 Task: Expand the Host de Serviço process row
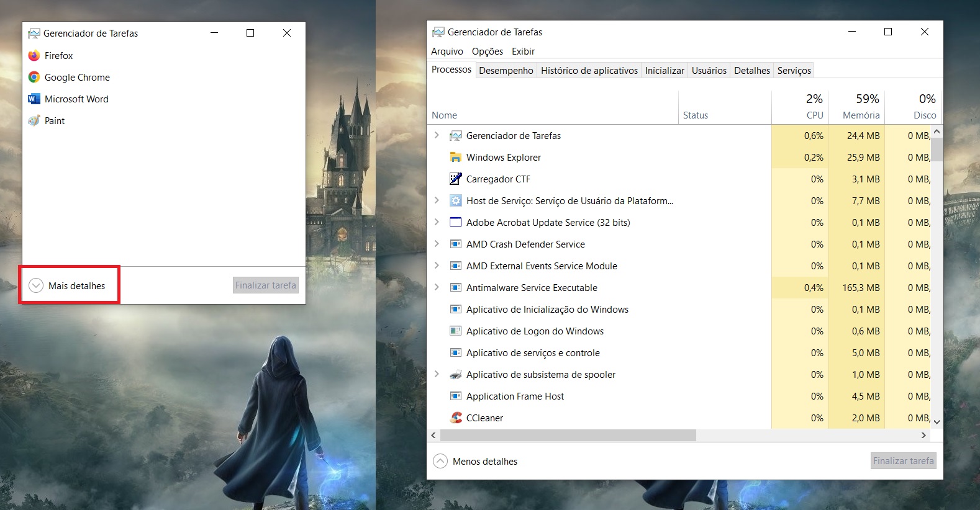click(x=437, y=200)
